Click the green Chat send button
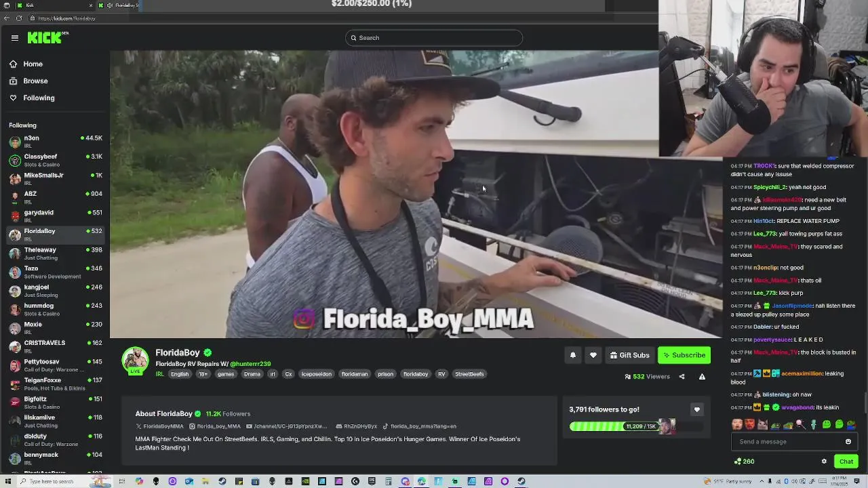868x488 pixels. [x=846, y=462]
